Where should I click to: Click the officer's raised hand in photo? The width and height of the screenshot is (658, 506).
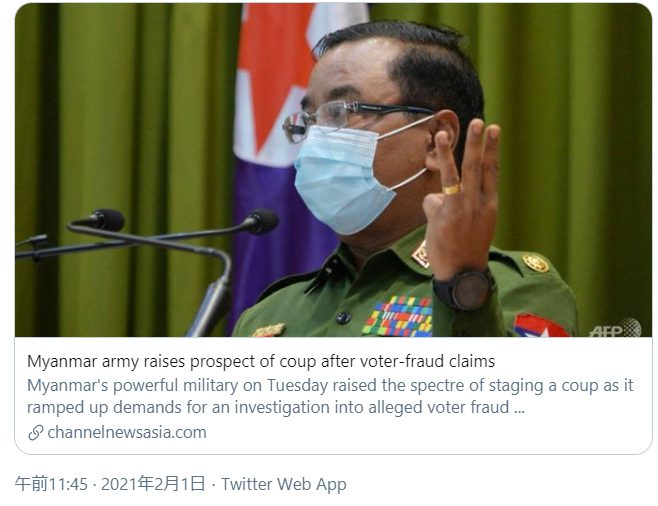click(462, 197)
